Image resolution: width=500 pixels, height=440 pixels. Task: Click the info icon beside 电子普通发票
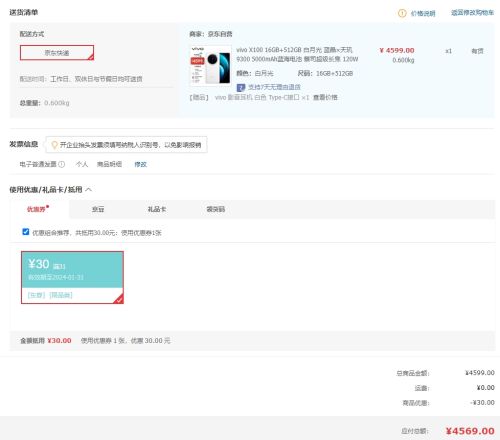[62, 164]
